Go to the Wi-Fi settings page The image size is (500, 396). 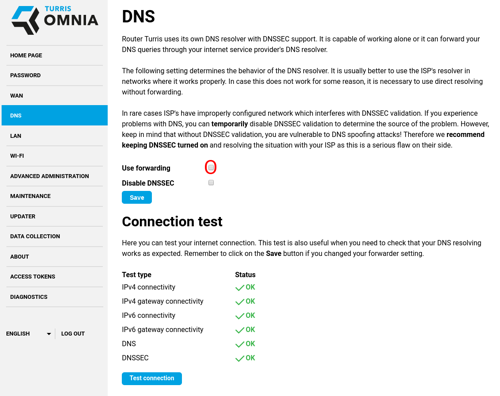pos(17,156)
